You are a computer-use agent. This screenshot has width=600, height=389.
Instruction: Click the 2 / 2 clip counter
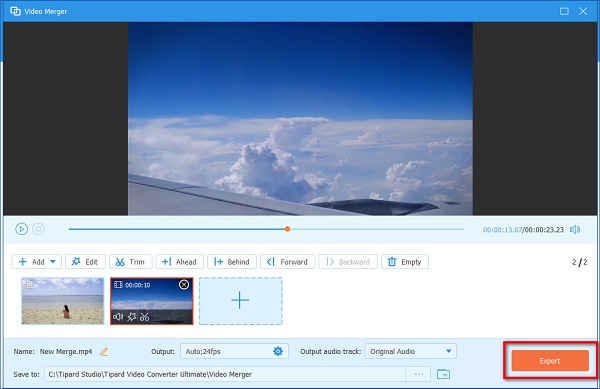click(x=579, y=262)
